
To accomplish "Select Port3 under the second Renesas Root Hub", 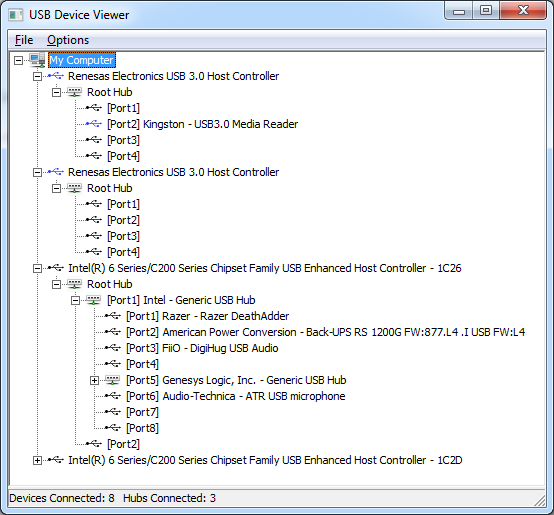I will click(x=123, y=236).
